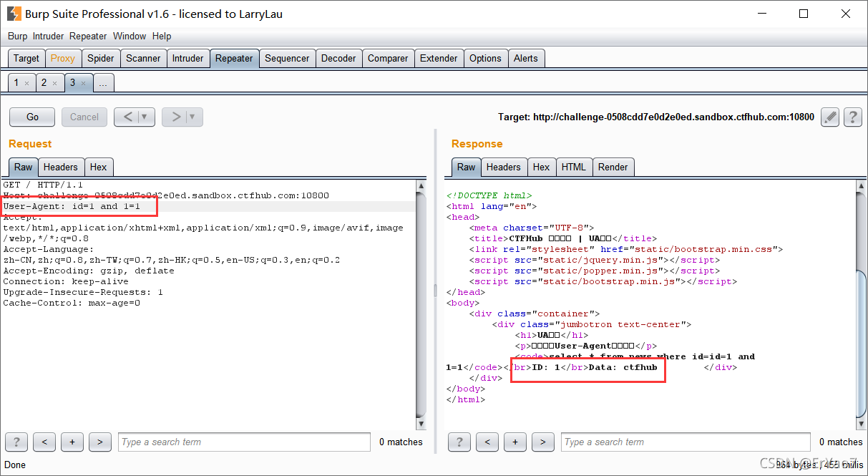868x476 pixels.
Task: Select Repeater sub-tab 1
Action: click(16, 83)
